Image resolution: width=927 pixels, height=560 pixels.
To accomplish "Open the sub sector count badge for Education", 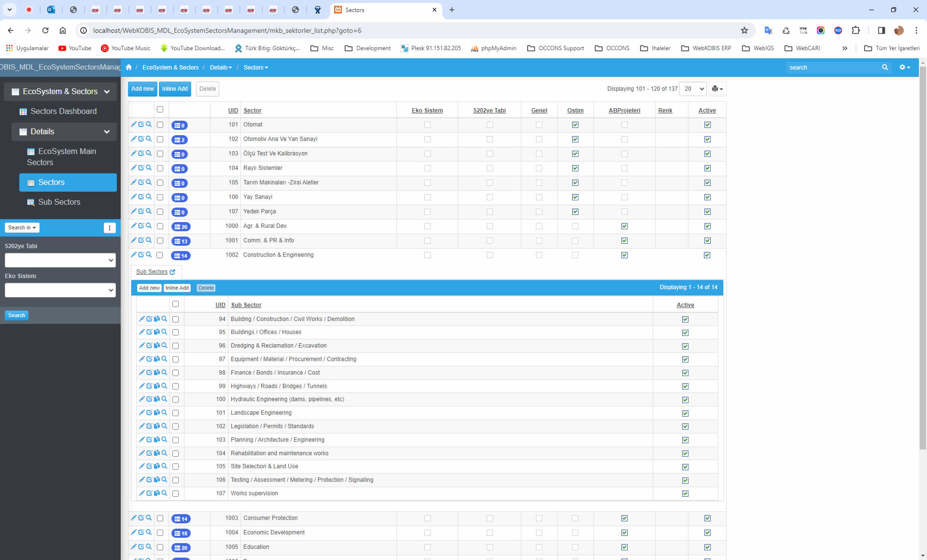I will (181, 548).
